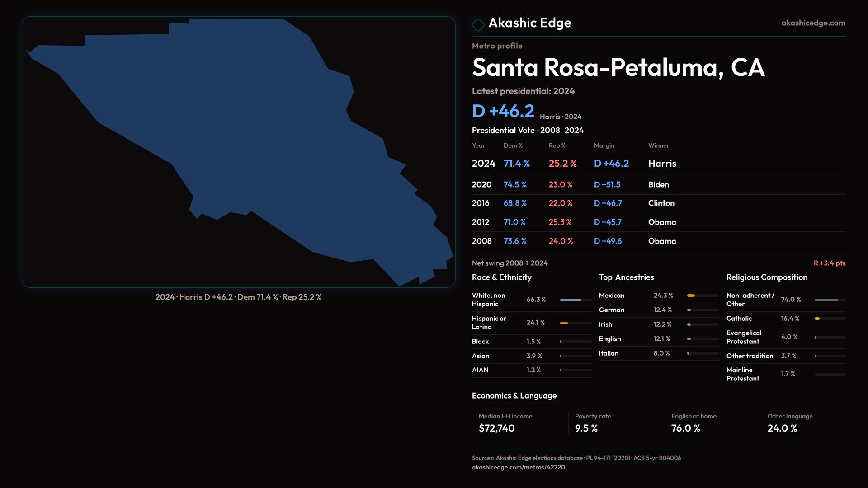This screenshot has height=488, width=868.
Task: Click the Akashic Edge diamond logo icon
Action: 478,24
